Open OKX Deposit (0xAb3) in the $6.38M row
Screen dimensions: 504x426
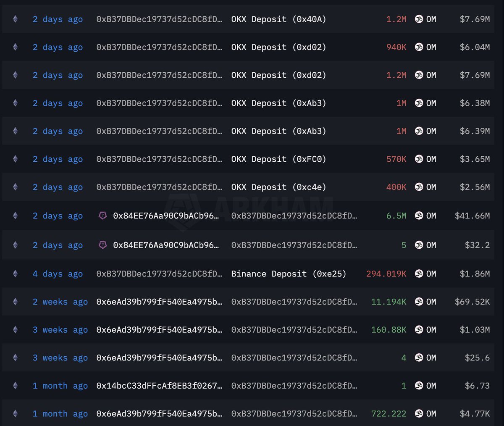click(x=278, y=103)
